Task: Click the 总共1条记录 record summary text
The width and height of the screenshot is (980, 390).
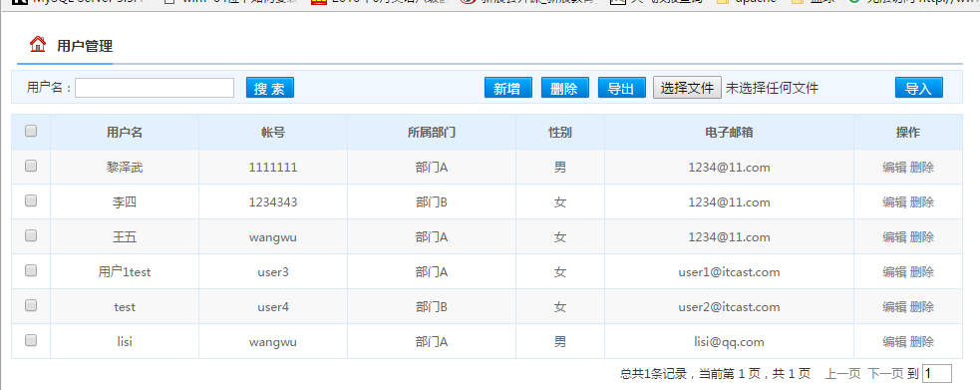Action: click(x=654, y=374)
